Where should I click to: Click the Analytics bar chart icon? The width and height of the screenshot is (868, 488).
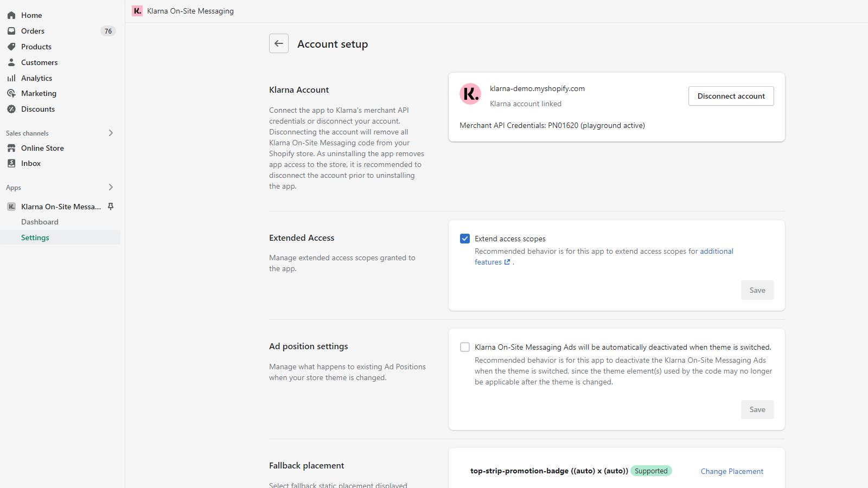point(11,78)
